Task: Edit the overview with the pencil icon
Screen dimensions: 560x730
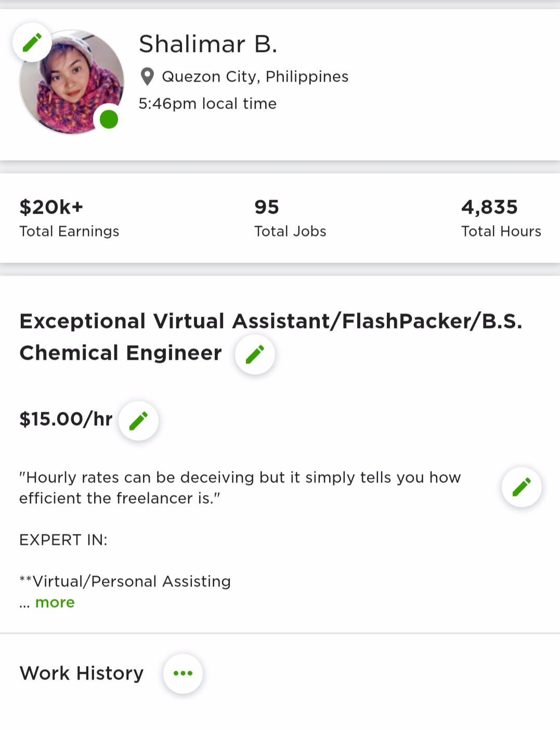Action: (520, 487)
